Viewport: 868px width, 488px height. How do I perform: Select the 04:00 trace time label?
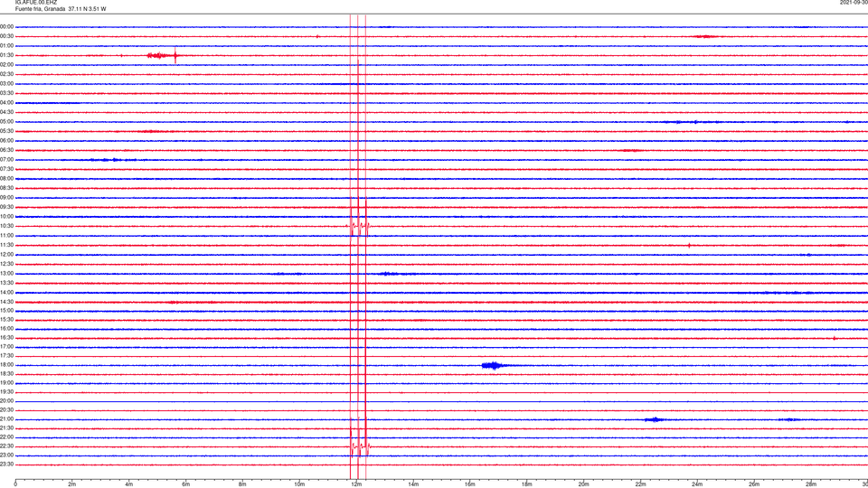click(6, 103)
